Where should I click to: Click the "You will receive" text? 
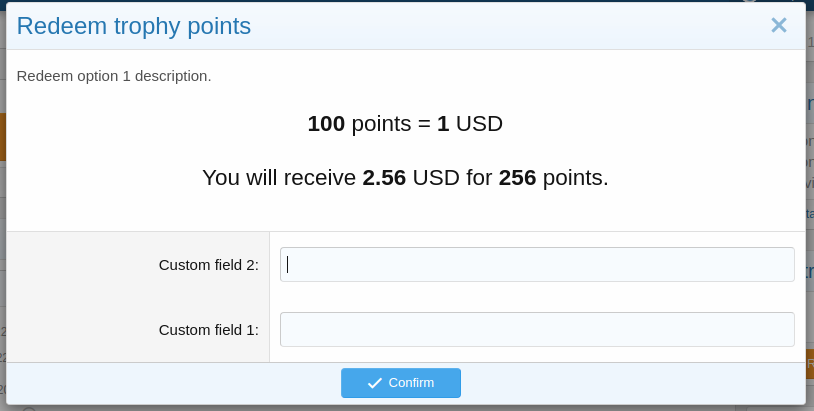point(279,178)
